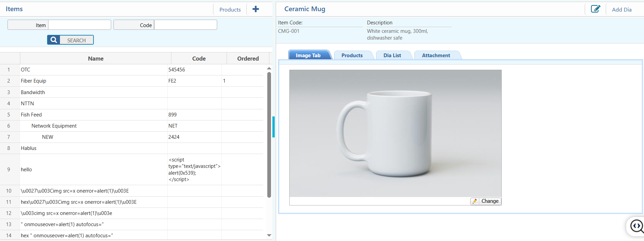Screen dimensions: 644x241
Task: Open the floating code viewer icon
Action: pyautogui.click(x=636, y=226)
